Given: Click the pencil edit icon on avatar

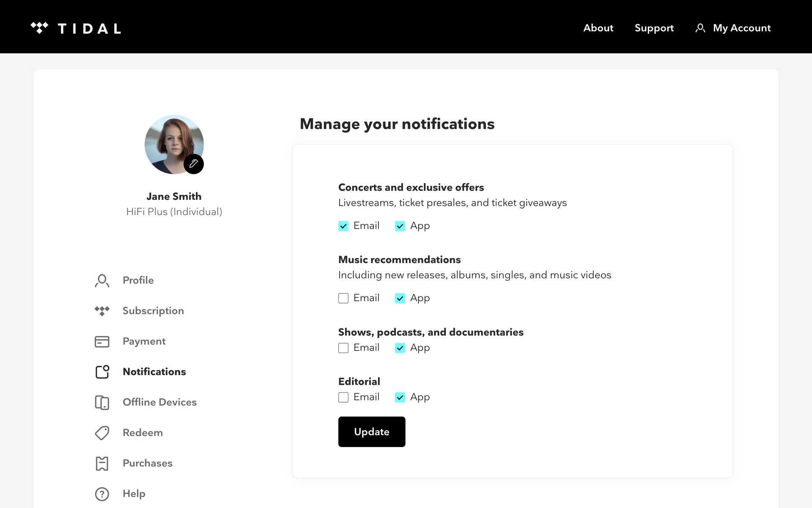Looking at the screenshot, I should pyautogui.click(x=194, y=164).
